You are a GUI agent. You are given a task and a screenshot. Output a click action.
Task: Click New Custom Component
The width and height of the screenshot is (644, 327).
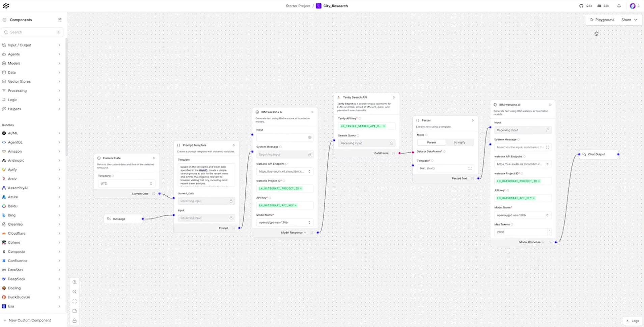[x=30, y=320]
